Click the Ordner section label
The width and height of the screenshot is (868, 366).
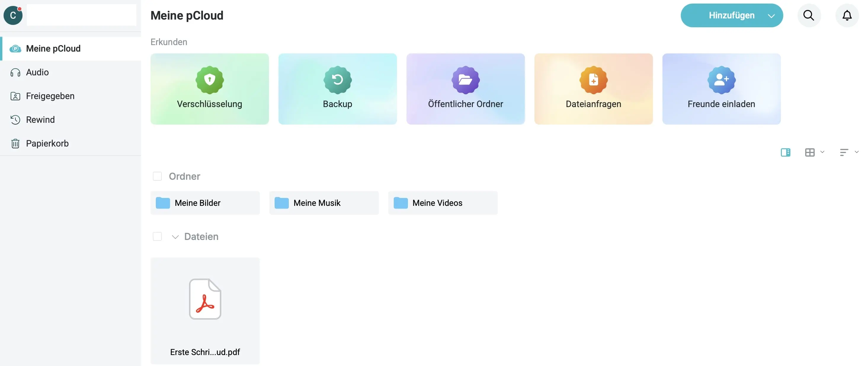pos(184,176)
